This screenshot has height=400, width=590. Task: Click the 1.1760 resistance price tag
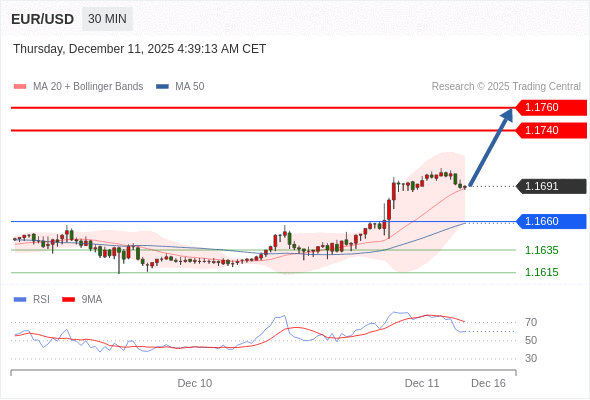(551, 108)
